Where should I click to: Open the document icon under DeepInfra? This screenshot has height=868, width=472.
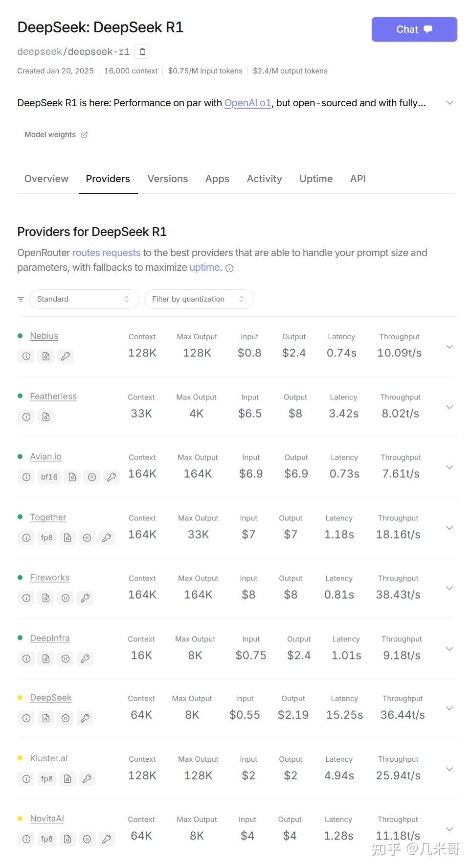coord(45,659)
